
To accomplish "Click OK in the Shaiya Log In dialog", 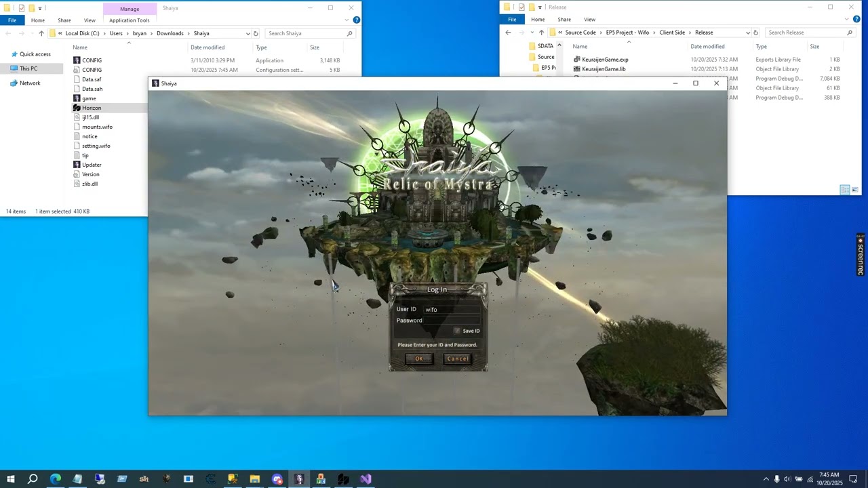I will pyautogui.click(x=418, y=359).
